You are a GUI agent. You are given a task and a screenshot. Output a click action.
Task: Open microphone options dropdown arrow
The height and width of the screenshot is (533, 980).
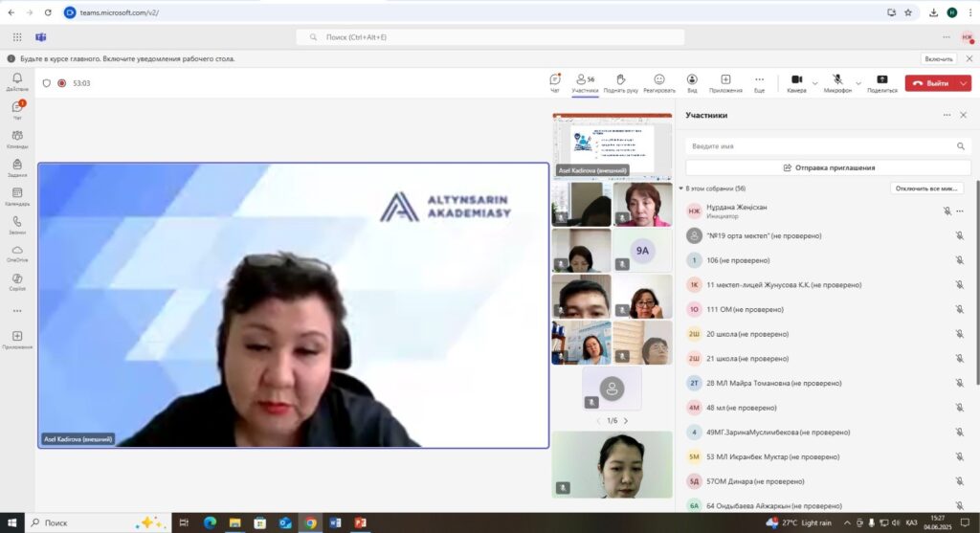point(858,83)
